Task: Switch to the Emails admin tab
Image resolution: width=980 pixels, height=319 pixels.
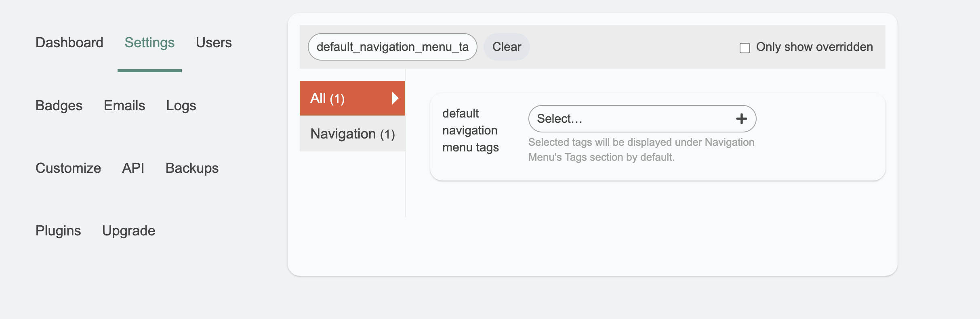Action: (x=124, y=106)
